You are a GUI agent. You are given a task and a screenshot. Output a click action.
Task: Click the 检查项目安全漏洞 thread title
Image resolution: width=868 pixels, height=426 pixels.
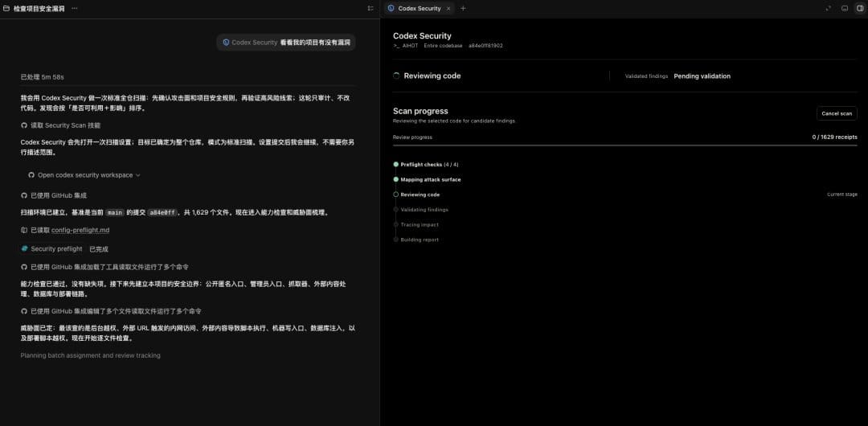[38, 8]
